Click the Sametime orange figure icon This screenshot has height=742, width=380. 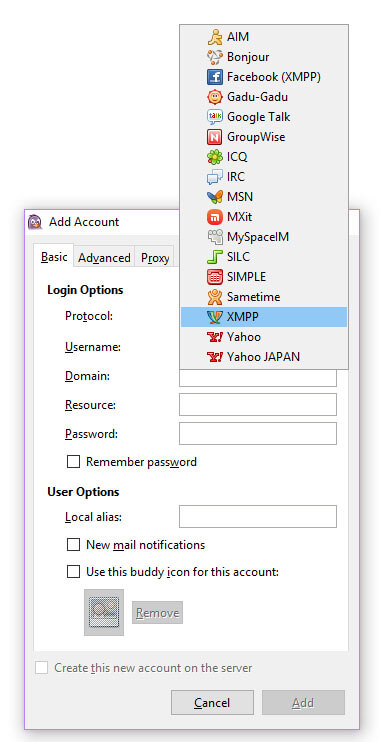[x=214, y=297]
